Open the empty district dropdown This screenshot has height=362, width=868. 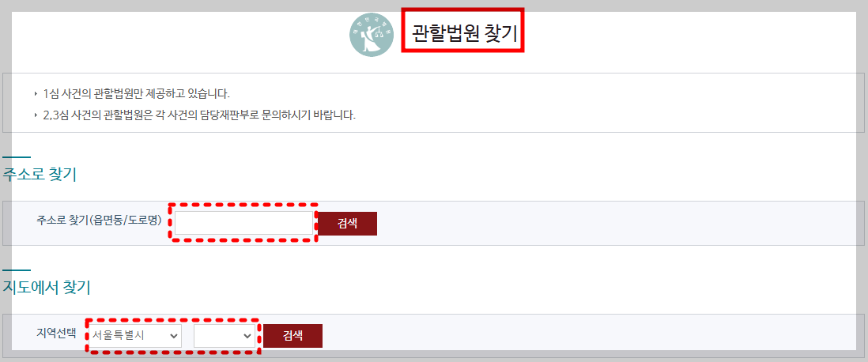(x=225, y=335)
